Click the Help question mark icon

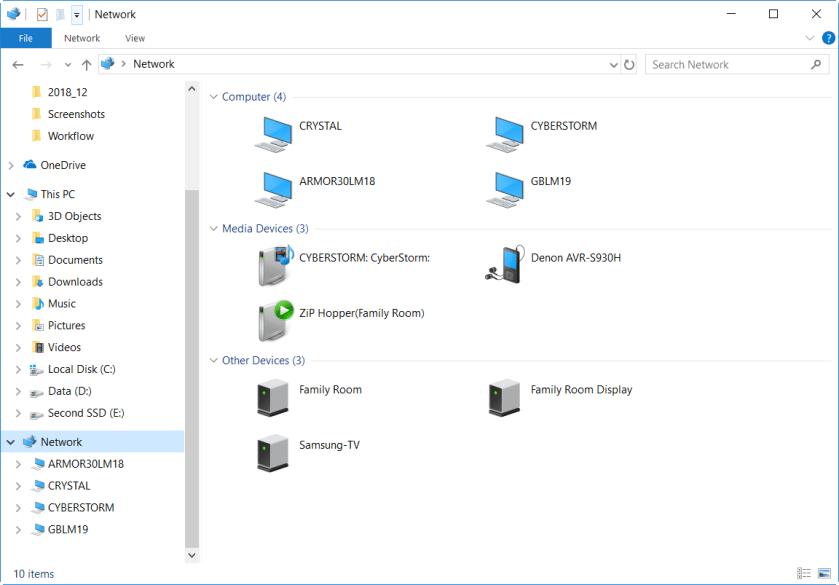click(x=828, y=38)
